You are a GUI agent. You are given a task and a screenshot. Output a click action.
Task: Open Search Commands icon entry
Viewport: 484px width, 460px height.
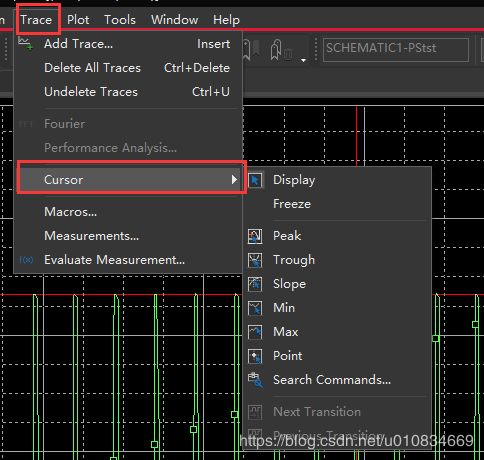[256, 380]
